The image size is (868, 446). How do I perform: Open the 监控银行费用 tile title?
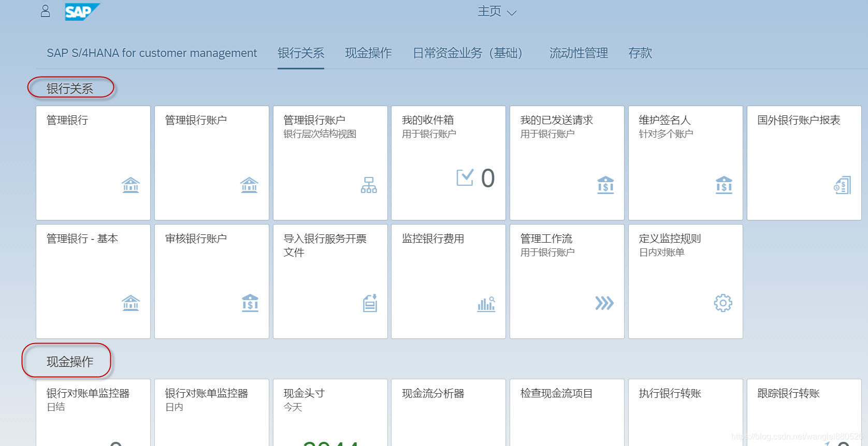pyautogui.click(x=433, y=239)
